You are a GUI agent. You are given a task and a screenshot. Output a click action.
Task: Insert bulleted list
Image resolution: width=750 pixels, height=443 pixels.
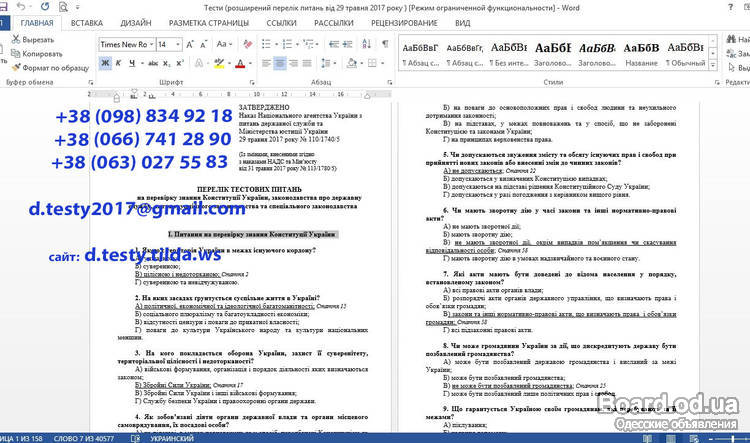266,44
